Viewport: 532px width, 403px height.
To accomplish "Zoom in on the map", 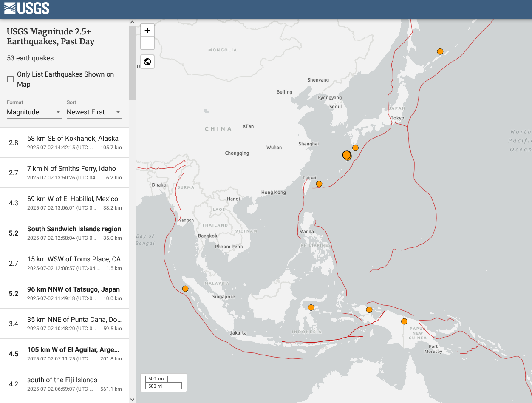I will pos(147,30).
